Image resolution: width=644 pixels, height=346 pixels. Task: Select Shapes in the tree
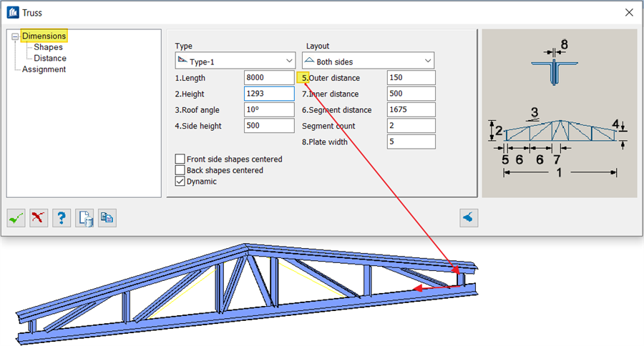coord(48,47)
